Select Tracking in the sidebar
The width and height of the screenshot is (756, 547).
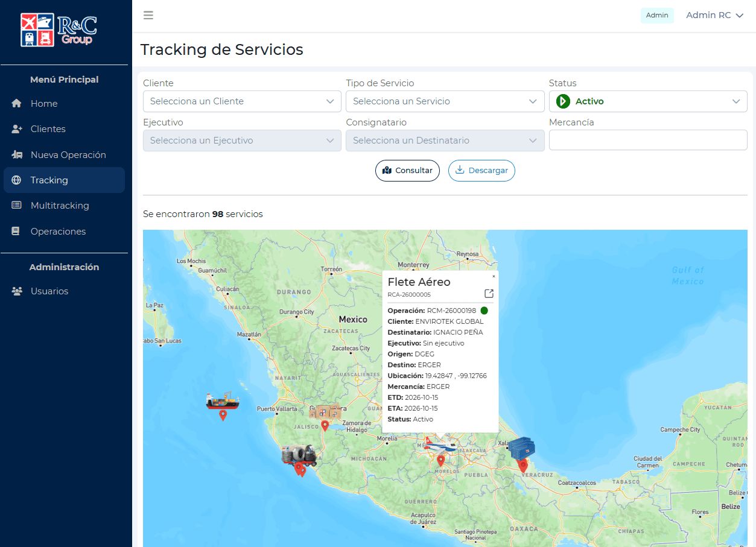pyautogui.click(x=64, y=180)
